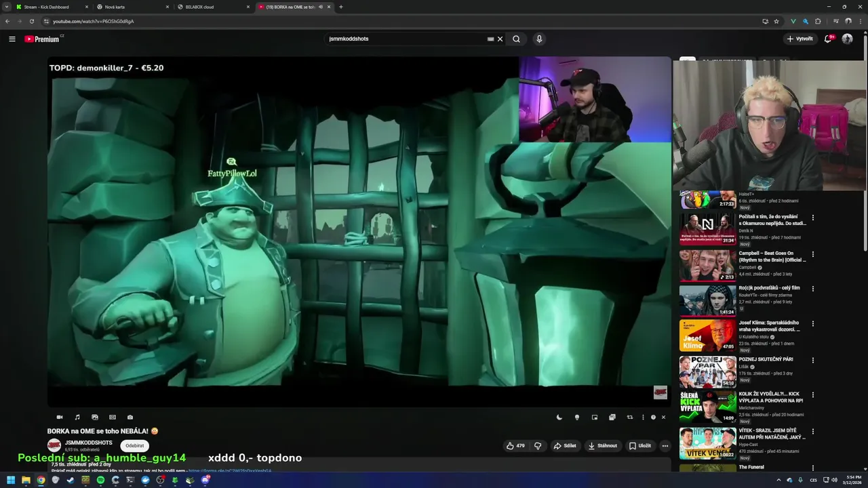Switch to BELABOX cloud tab

point(213,7)
